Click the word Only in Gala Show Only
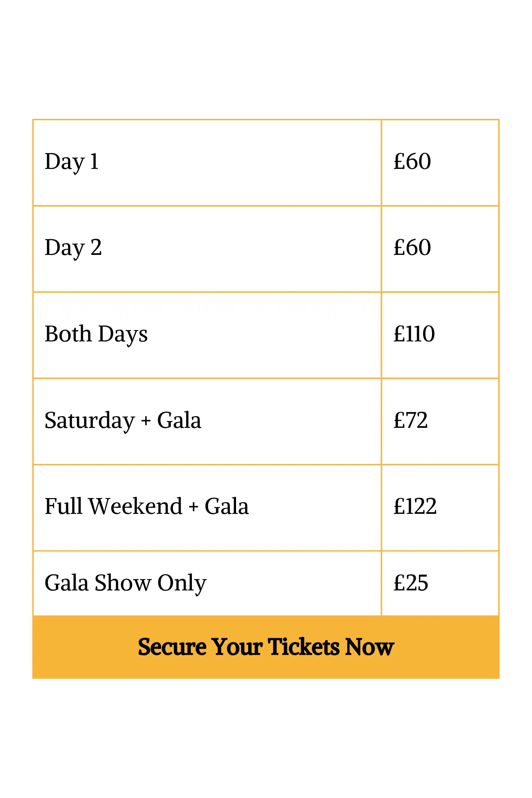532x798 pixels. pos(182,583)
